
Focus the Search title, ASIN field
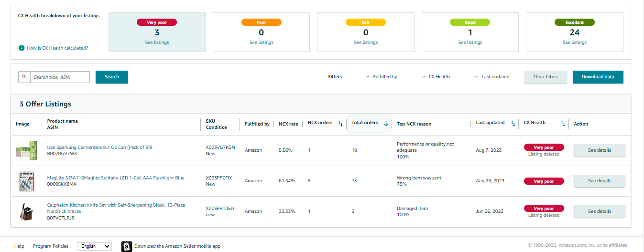coord(60,77)
